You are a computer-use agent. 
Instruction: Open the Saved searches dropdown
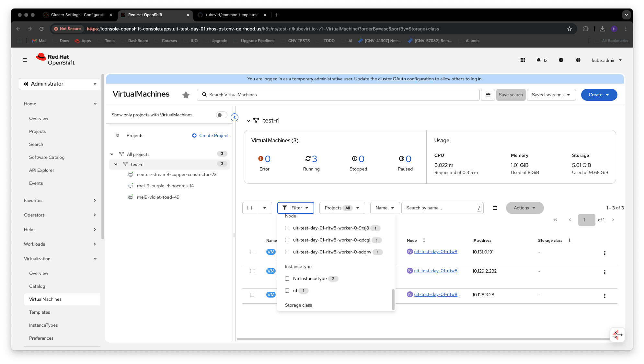point(551,95)
